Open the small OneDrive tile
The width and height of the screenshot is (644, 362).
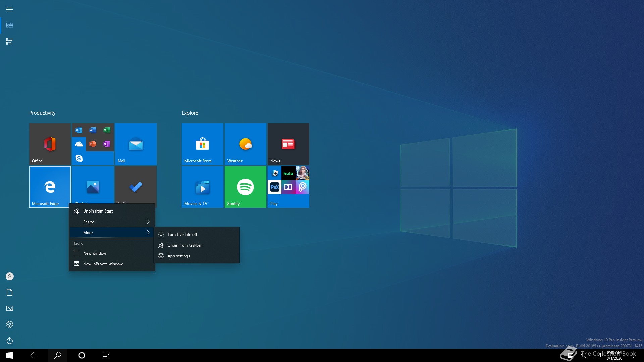(79, 144)
